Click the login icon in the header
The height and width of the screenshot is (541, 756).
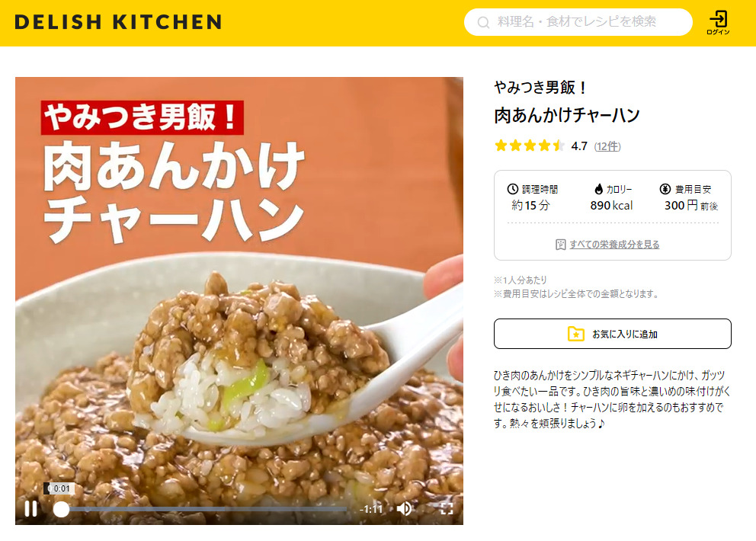coord(718,22)
